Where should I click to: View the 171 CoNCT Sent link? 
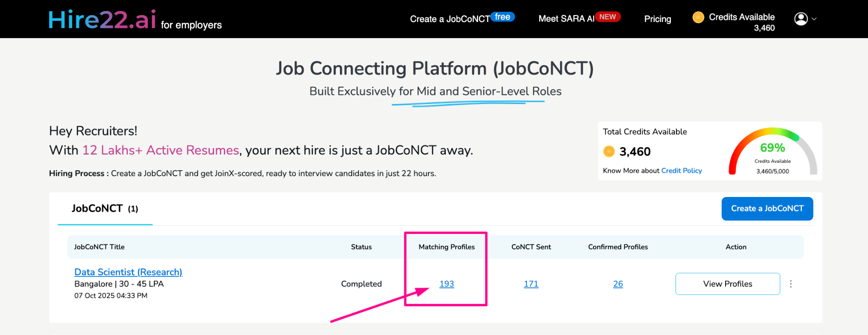(x=531, y=284)
